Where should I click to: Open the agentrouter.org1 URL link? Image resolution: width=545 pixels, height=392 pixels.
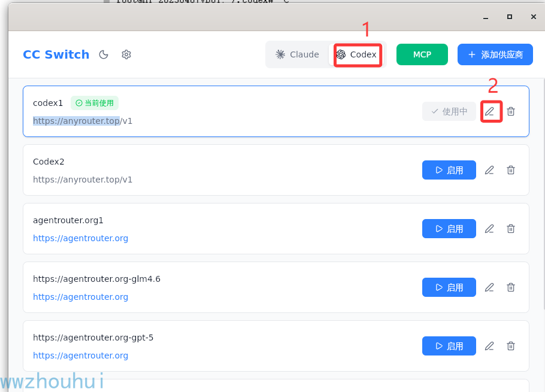[x=80, y=238]
